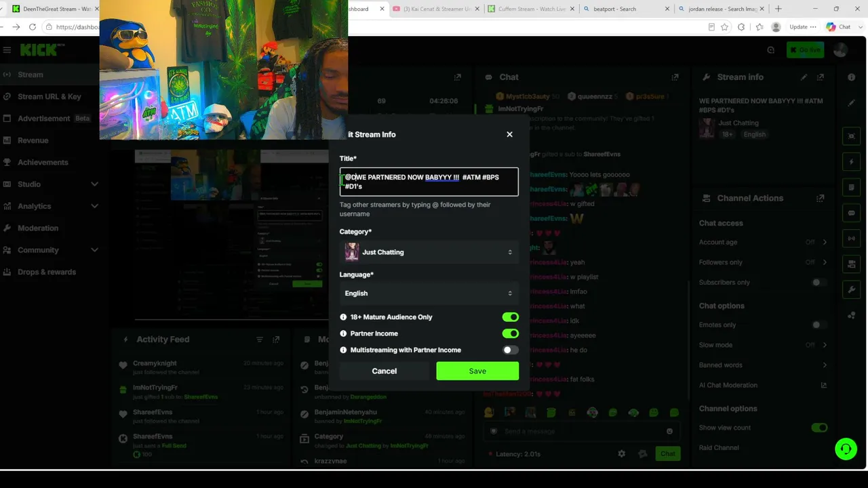Toggle 18+ Mature Audience Only switch

point(510,317)
